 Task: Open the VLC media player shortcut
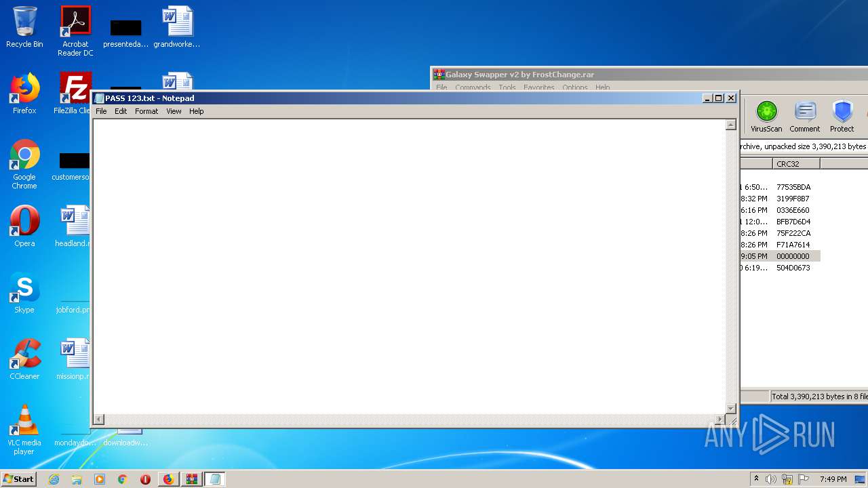pos(24,429)
